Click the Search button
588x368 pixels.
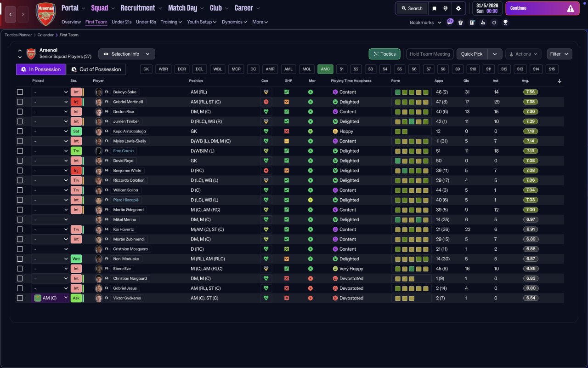(x=412, y=8)
